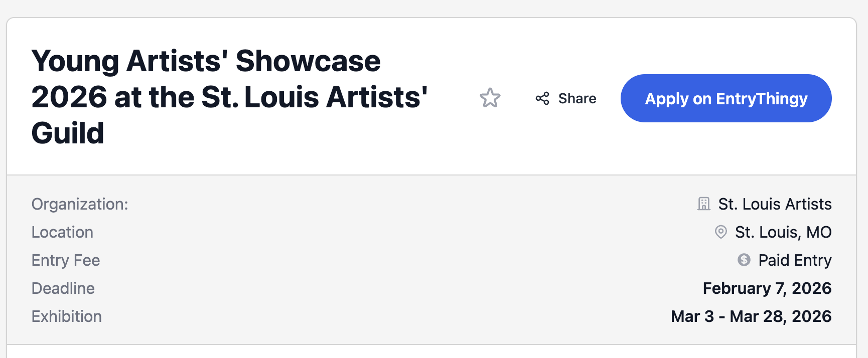Click the building icon beside St. Louis Artists
The image size is (868, 358).
[x=704, y=204]
